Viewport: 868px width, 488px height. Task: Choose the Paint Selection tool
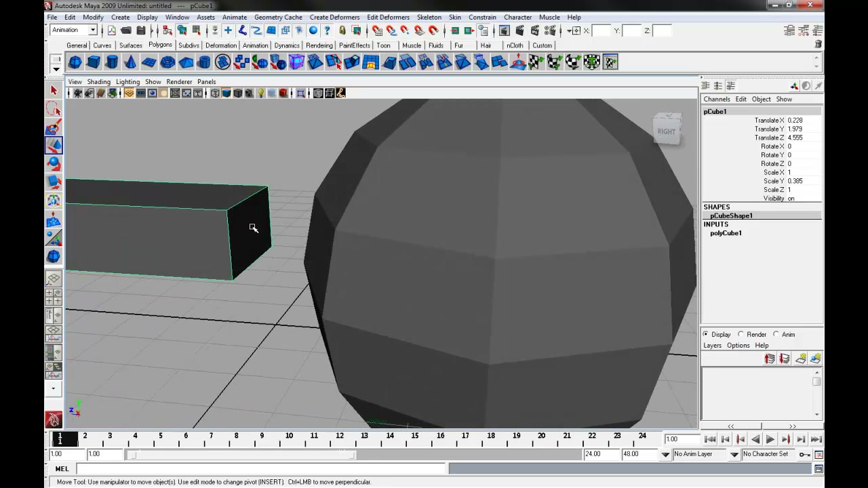point(54,127)
